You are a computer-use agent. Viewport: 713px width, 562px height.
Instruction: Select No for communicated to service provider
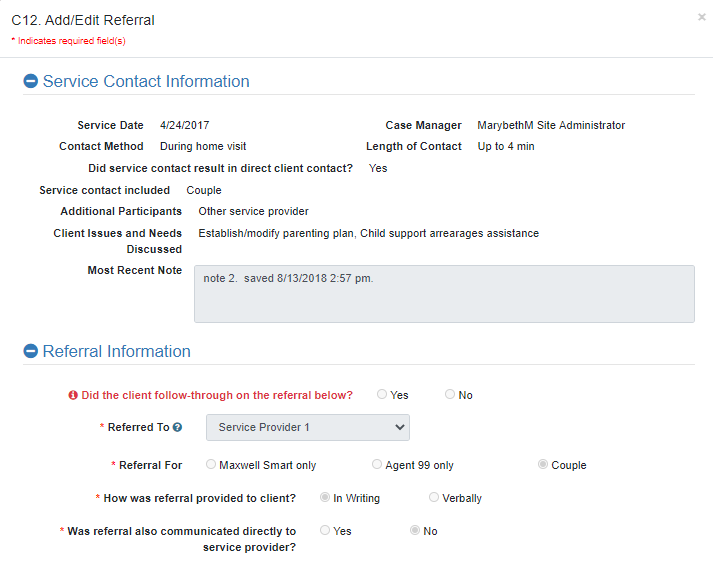coord(415,531)
